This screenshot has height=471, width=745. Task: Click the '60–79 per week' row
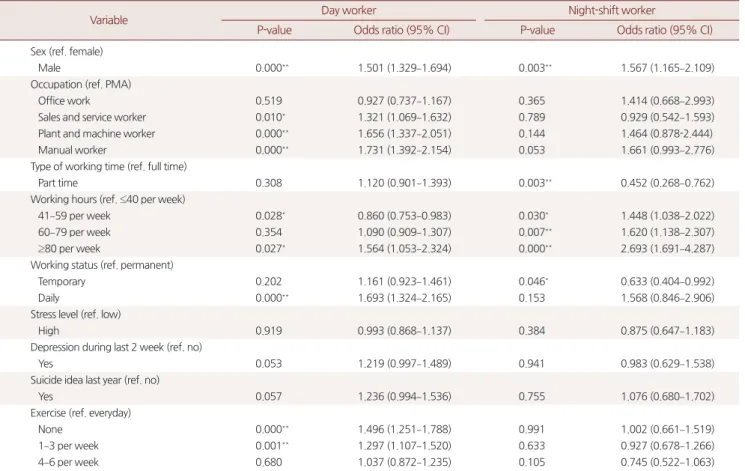(74, 232)
